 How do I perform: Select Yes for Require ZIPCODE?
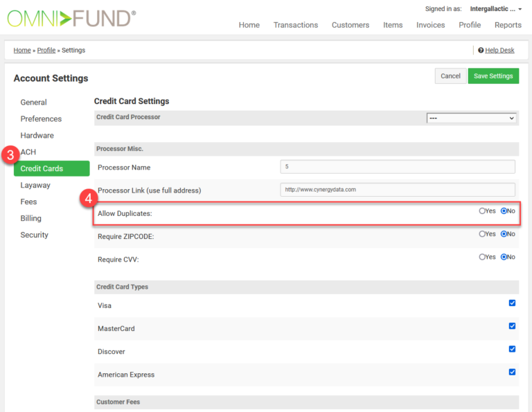point(482,234)
